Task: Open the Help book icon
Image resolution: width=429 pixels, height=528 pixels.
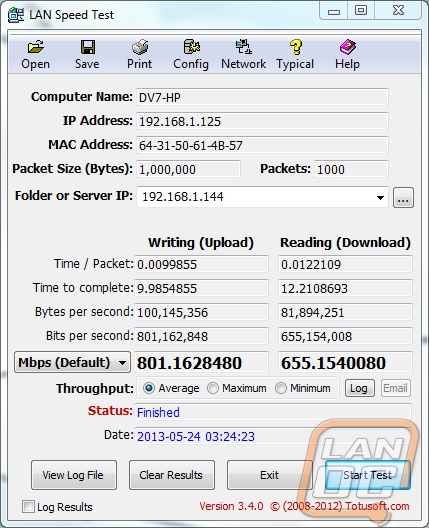Action: pyautogui.click(x=348, y=47)
